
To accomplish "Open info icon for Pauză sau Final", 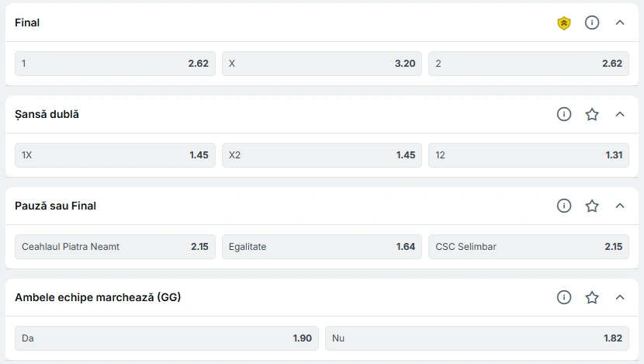I will coord(564,206).
